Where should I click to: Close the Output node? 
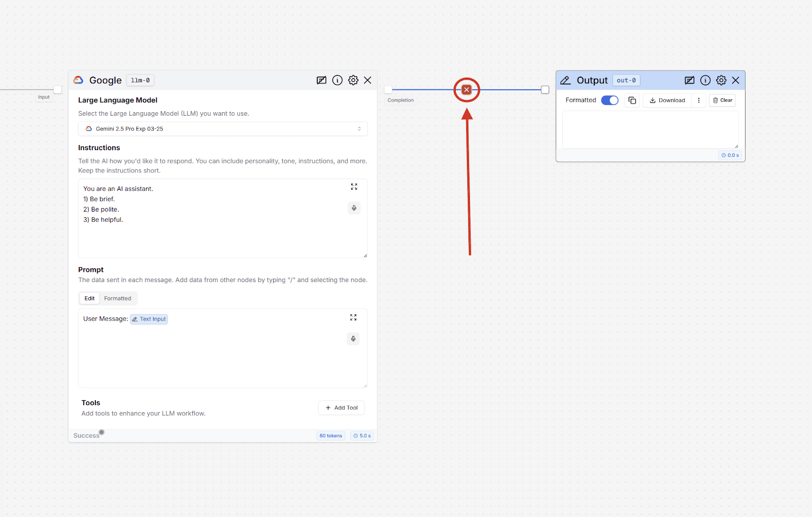pyautogui.click(x=736, y=80)
